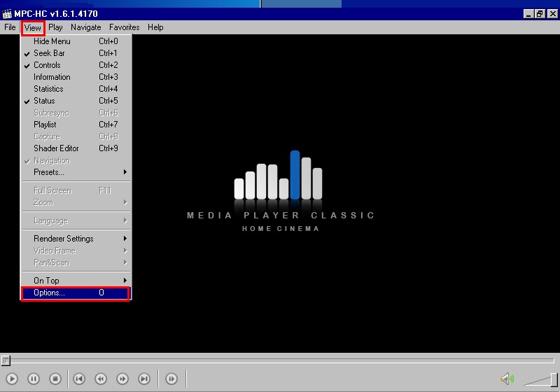Click the Play button in controls bar
This screenshot has width=560, height=392.
[12, 379]
